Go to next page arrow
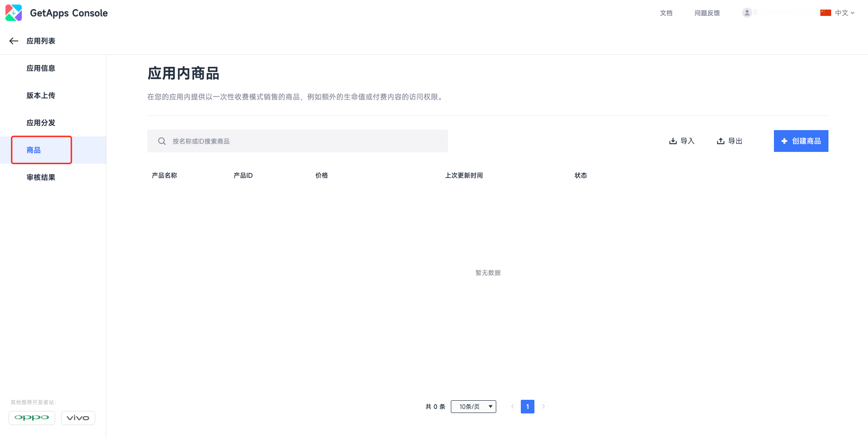Image resolution: width=868 pixels, height=438 pixels. pyautogui.click(x=543, y=407)
